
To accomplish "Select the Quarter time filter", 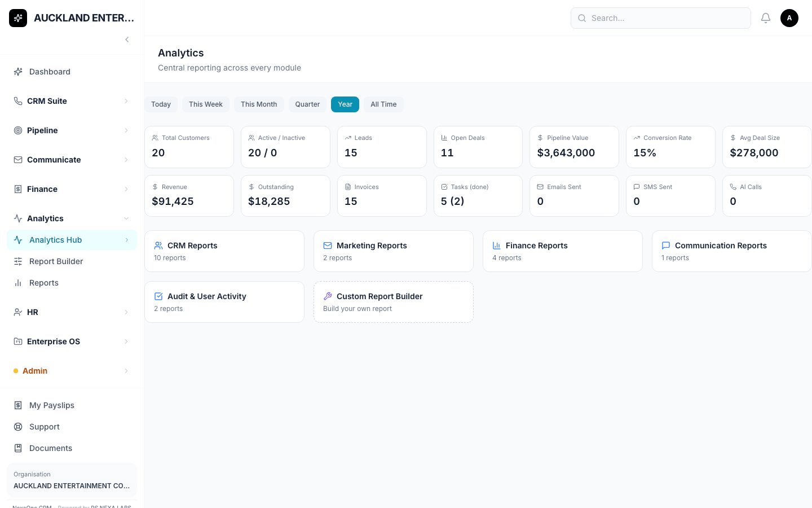I will click(x=307, y=104).
